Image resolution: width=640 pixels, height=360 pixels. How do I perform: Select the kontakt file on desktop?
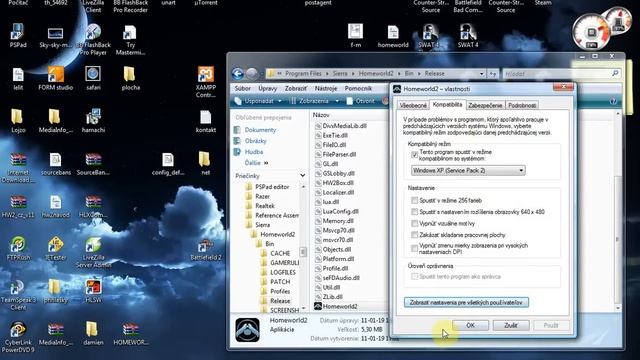[206, 121]
